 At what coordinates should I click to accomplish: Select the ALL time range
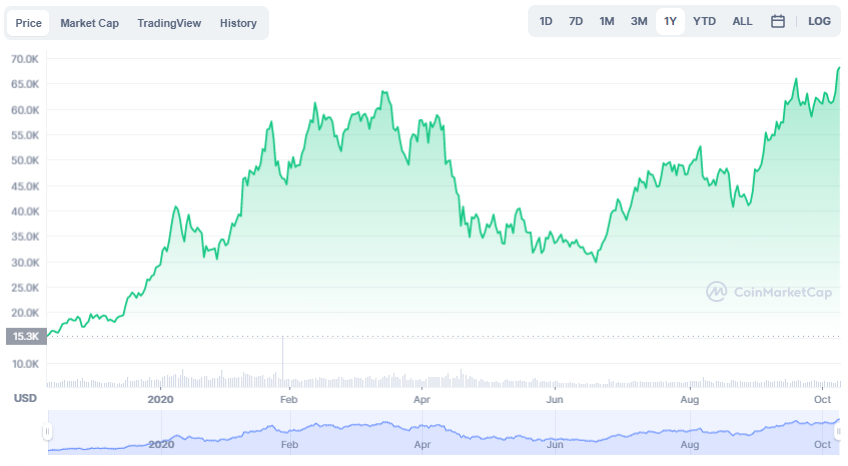click(x=742, y=22)
